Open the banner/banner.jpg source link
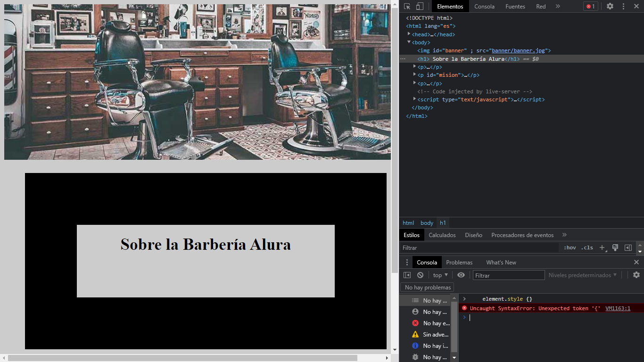Screen dimensions: 644x362 click(x=519, y=50)
